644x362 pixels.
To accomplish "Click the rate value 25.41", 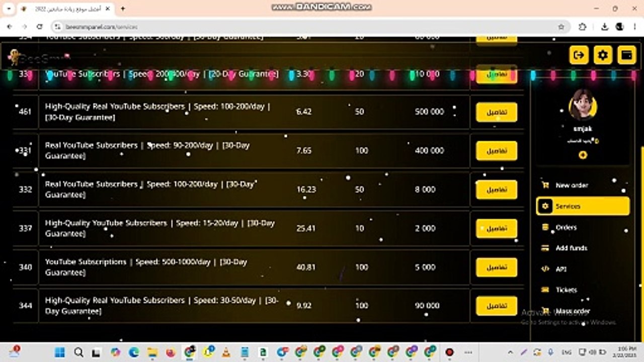I will click(x=306, y=228).
